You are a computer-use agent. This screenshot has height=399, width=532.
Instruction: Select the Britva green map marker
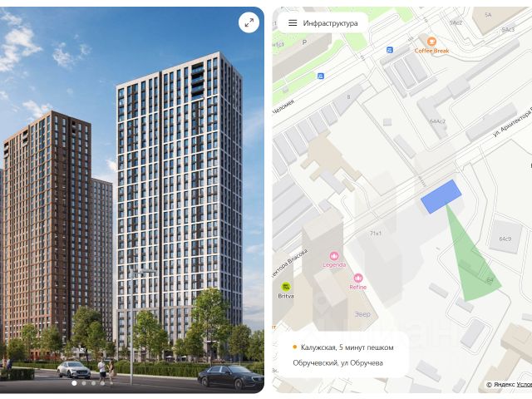point(286,287)
